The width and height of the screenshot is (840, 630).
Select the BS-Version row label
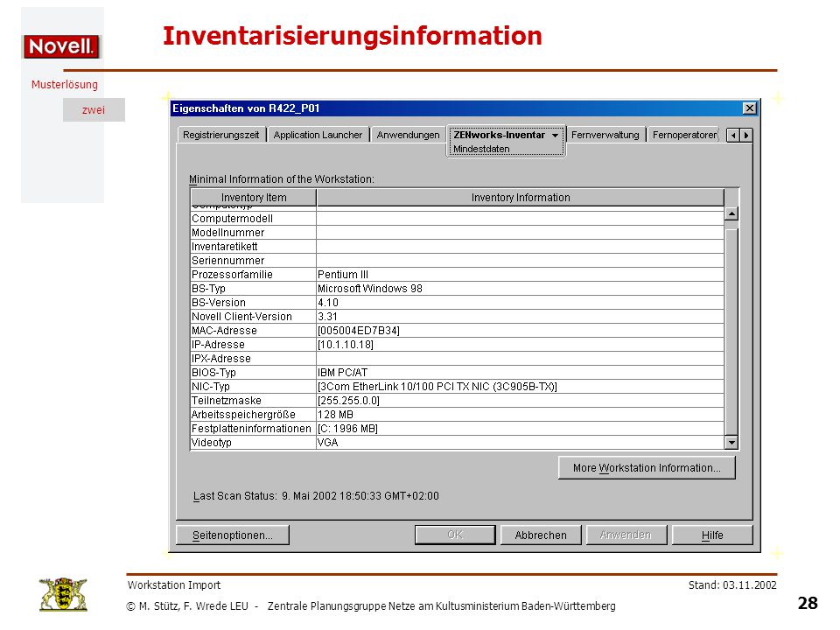(219, 302)
